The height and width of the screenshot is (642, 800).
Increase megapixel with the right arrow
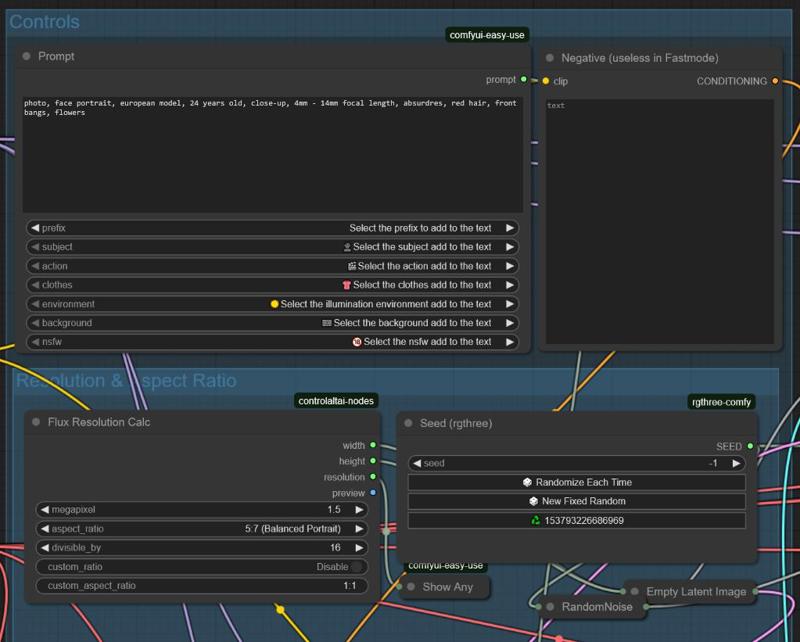pyautogui.click(x=359, y=510)
